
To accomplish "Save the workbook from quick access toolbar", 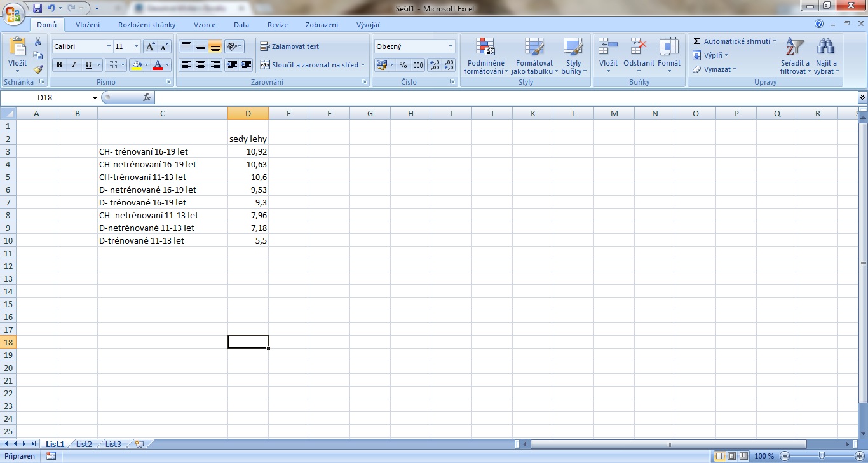I will coord(37,8).
